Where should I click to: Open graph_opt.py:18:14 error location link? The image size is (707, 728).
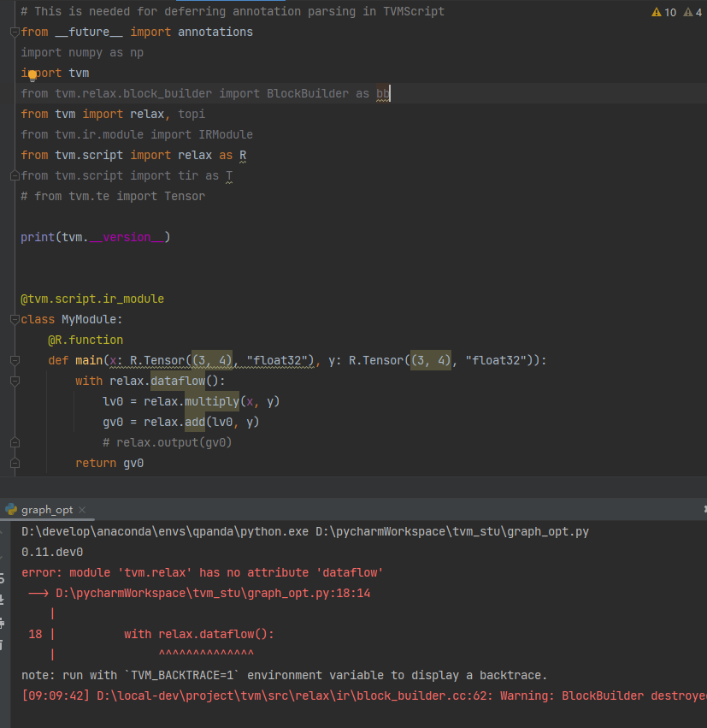tap(213, 593)
